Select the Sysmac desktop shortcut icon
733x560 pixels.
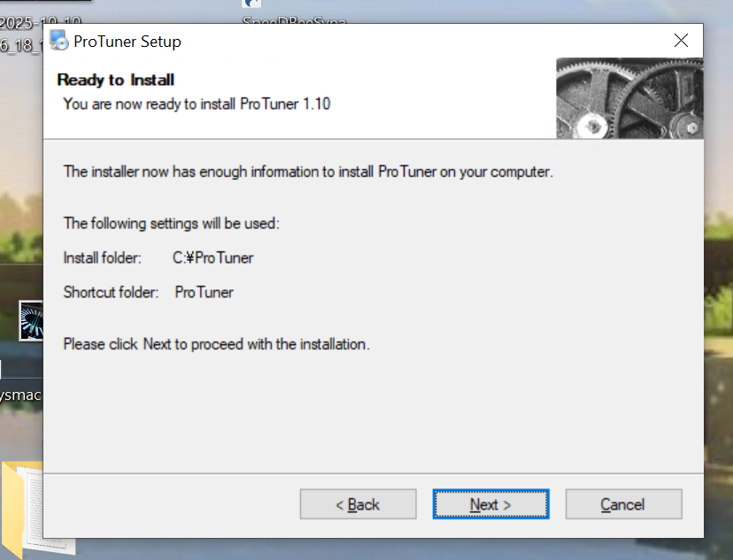point(32,320)
